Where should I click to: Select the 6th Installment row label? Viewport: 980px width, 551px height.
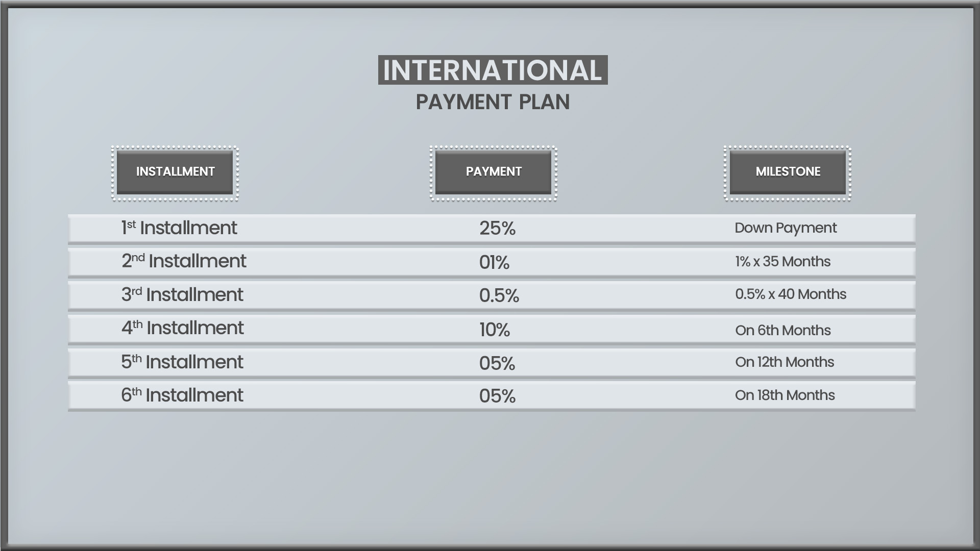(x=182, y=395)
